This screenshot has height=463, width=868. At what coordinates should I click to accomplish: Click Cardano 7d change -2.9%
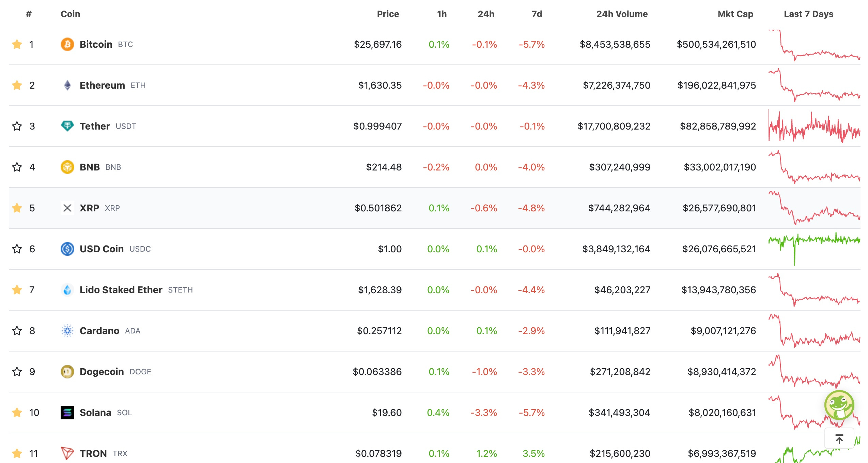pos(531,331)
